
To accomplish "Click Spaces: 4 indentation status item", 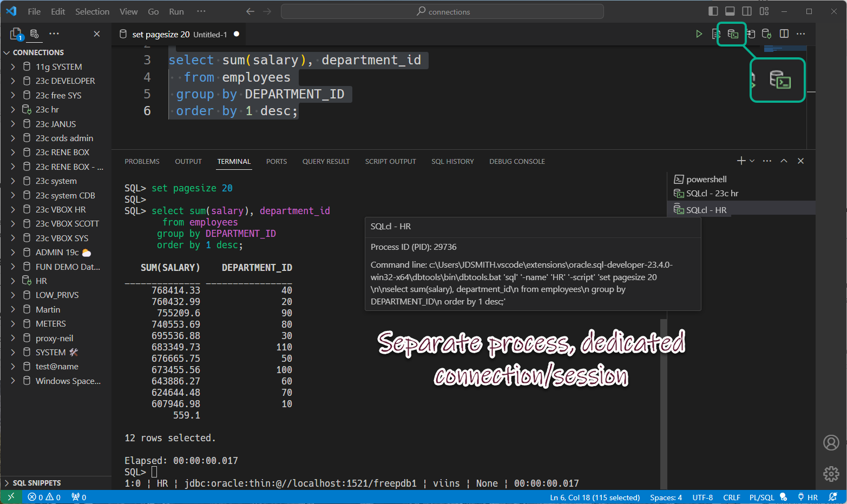I will [666, 497].
